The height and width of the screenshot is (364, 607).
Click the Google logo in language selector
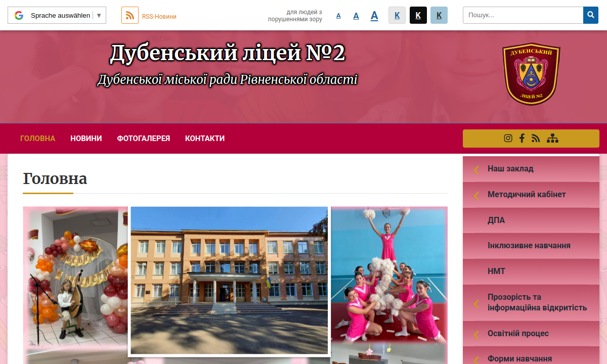click(x=19, y=15)
